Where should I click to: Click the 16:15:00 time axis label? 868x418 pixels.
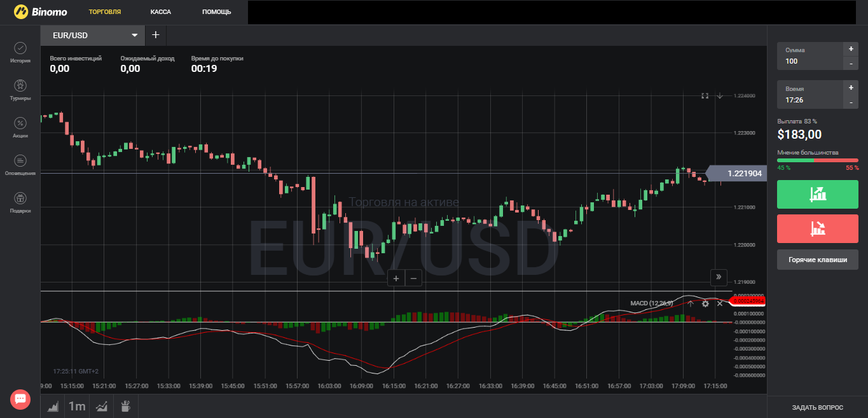click(394, 386)
